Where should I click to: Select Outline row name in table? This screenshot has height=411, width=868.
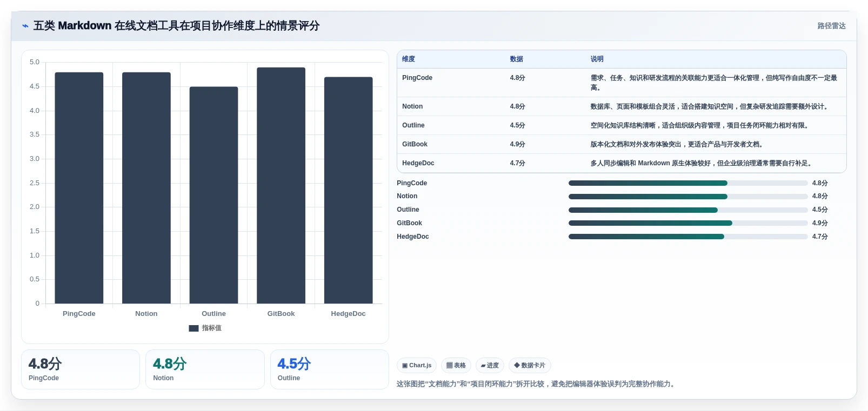coord(413,125)
